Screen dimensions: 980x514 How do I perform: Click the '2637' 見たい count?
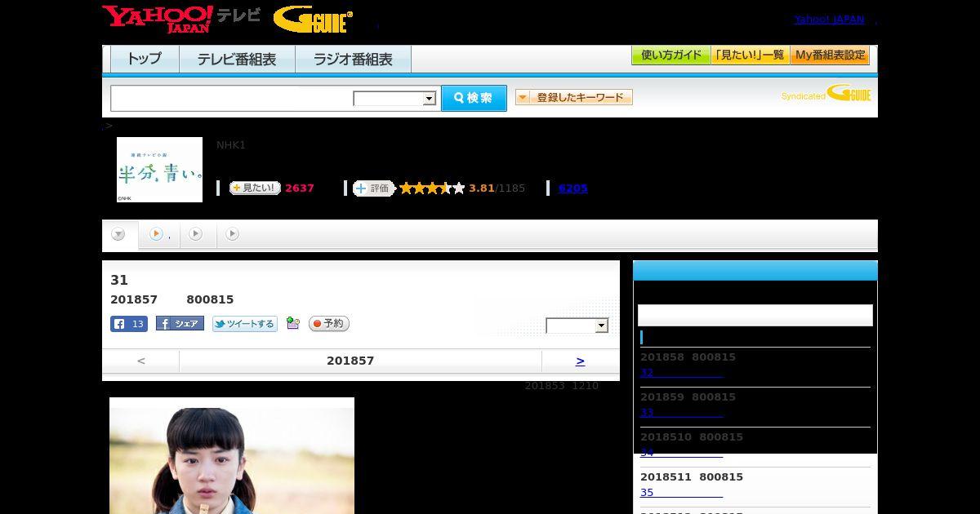coord(300,188)
